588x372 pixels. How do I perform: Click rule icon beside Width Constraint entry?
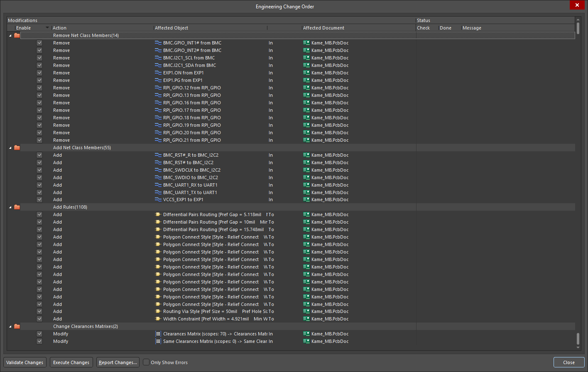tap(158, 319)
